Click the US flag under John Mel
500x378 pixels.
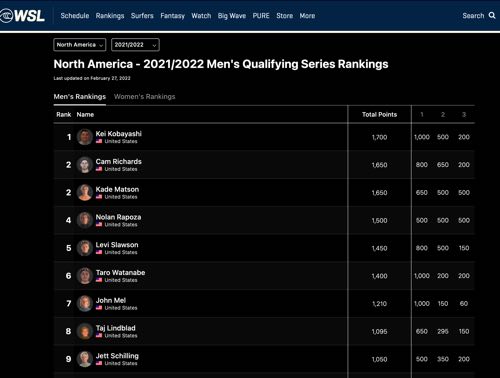coord(99,308)
